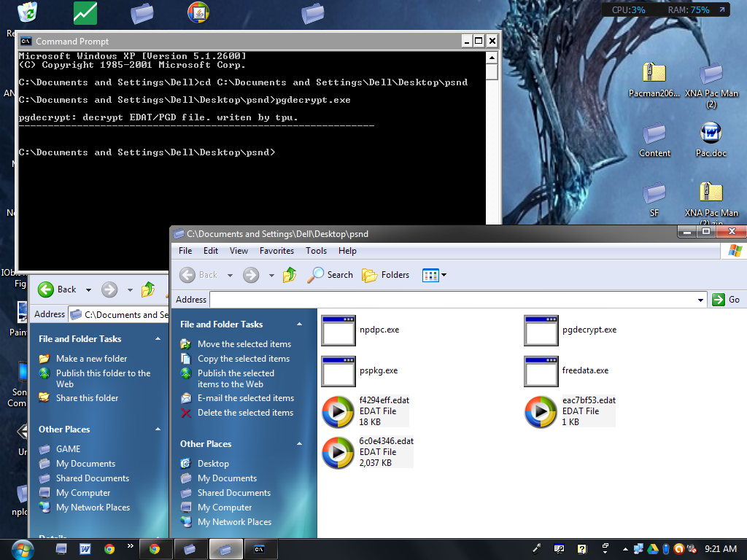747x560 pixels.
Task: Collapse the File and Folder Tasks panel
Action: (x=298, y=324)
